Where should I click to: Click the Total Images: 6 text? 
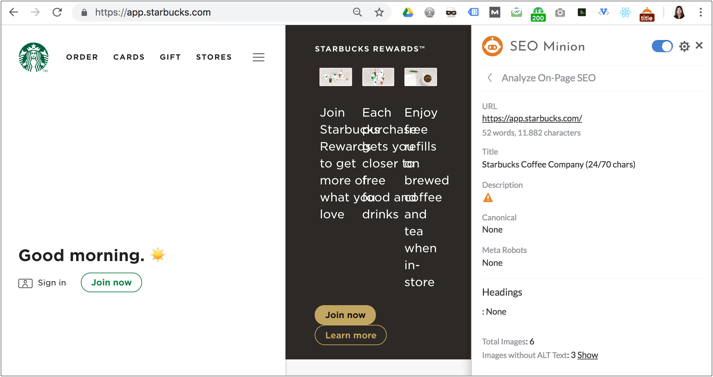(508, 342)
